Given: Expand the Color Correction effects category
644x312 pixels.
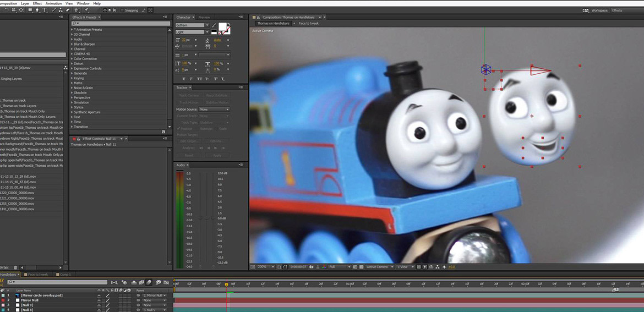Looking at the screenshot, I should tap(72, 59).
